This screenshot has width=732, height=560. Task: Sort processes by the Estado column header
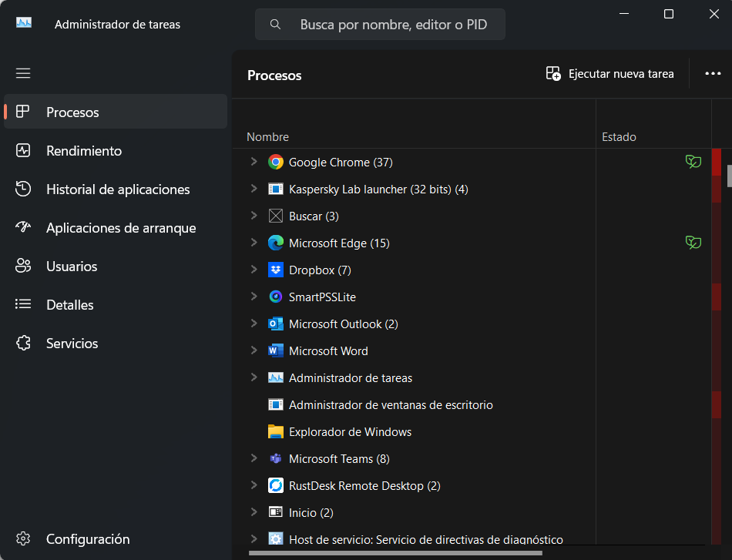tap(653, 124)
